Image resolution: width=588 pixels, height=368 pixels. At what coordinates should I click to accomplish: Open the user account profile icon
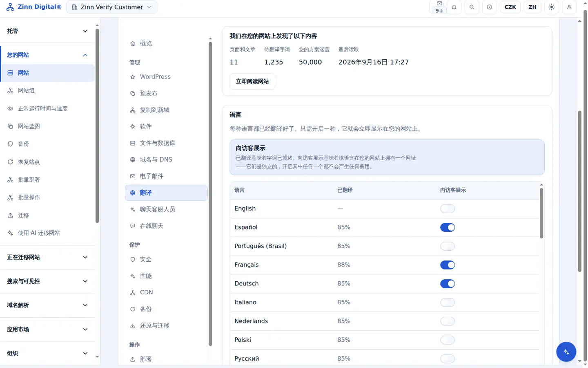pyautogui.click(x=569, y=7)
